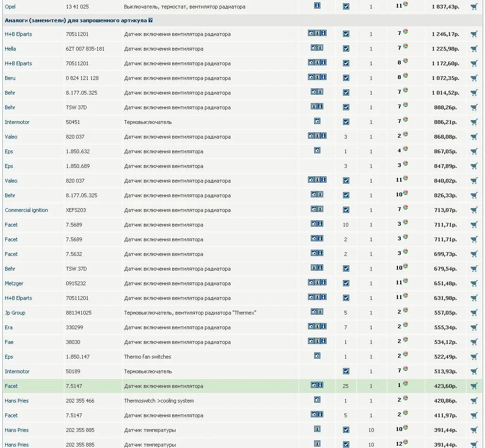The image size is (485, 448).
Task: Select article number 0 824 121 128
Action: click(x=82, y=78)
